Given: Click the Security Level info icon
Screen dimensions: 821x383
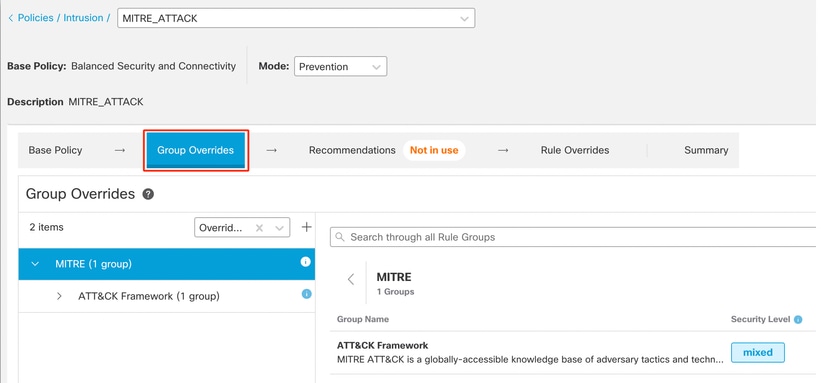Looking at the screenshot, I should 798,319.
